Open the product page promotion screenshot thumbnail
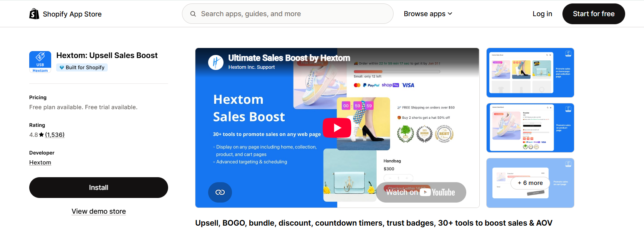This screenshot has height=236, width=644. point(530,128)
